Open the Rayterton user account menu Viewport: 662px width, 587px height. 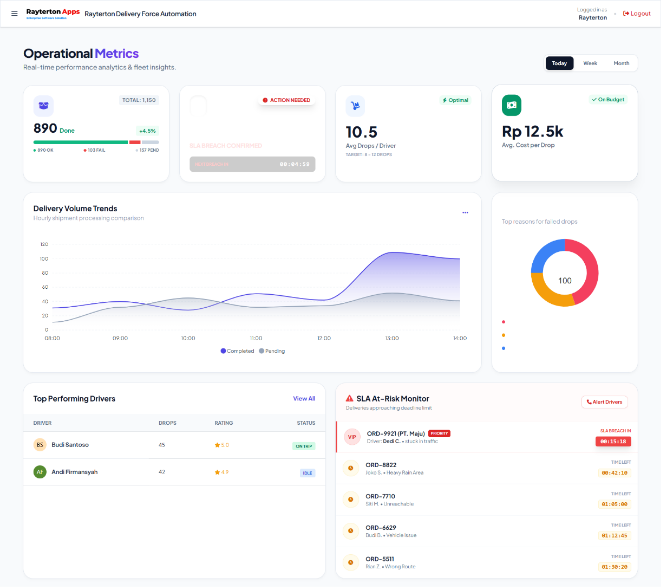point(592,14)
